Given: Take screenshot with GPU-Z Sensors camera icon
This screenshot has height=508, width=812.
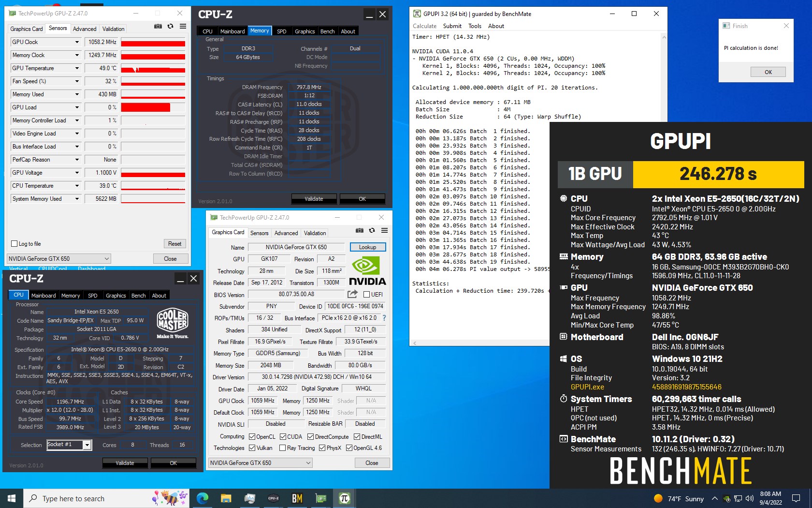Looking at the screenshot, I should pyautogui.click(x=158, y=26).
